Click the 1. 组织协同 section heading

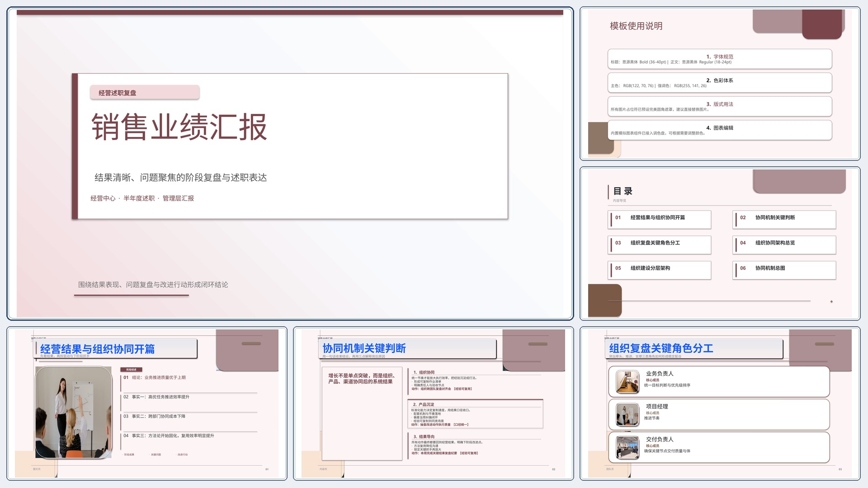[424, 373]
